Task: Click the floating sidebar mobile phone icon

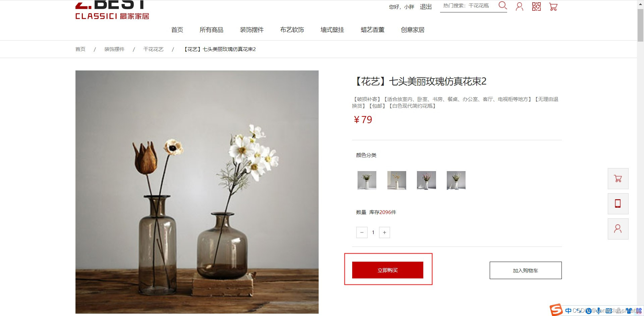Action: tap(618, 204)
